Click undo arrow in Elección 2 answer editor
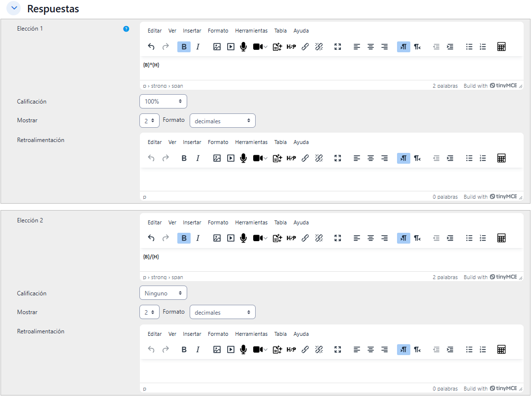The width and height of the screenshot is (532, 396). [x=151, y=238]
